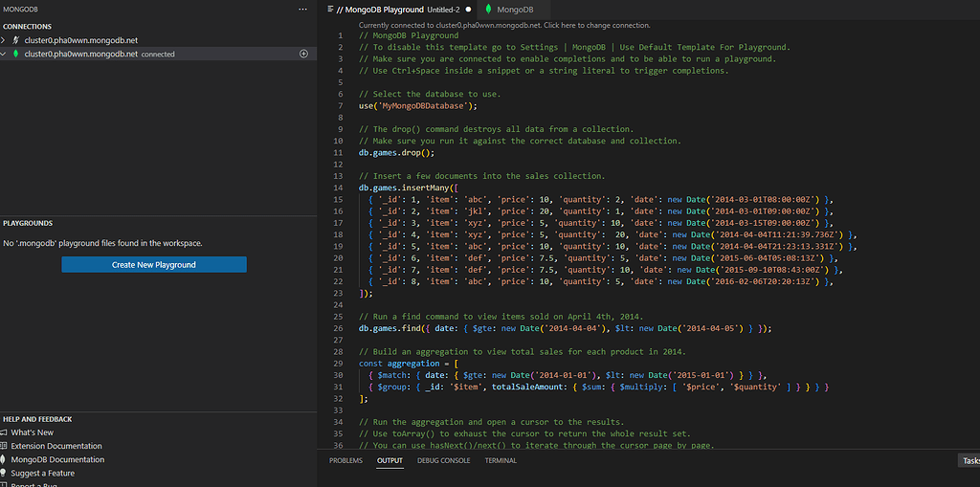Collapse the connected cluster0 tree node
The height and width of the screenshot is (487, 980).
[x=5, y=55]
